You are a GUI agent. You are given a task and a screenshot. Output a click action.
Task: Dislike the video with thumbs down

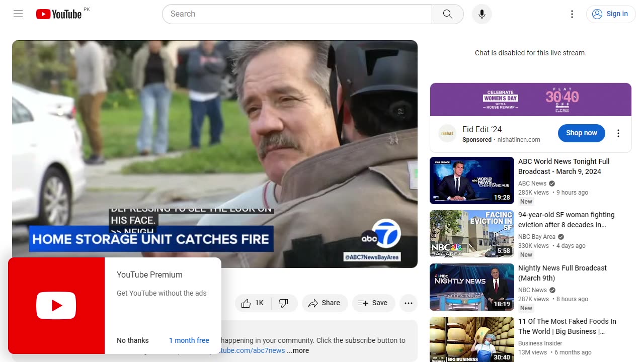point(284,303)
